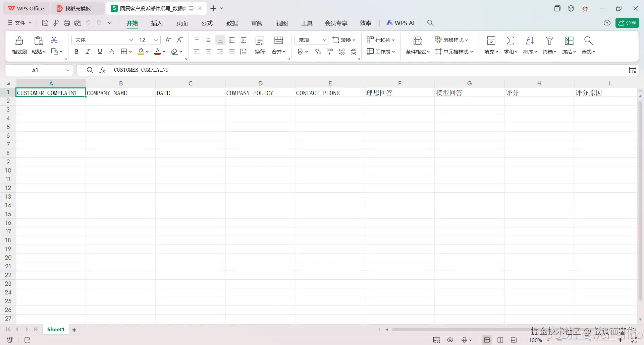Click the 工作表 worksheet button

click(381, 52)
